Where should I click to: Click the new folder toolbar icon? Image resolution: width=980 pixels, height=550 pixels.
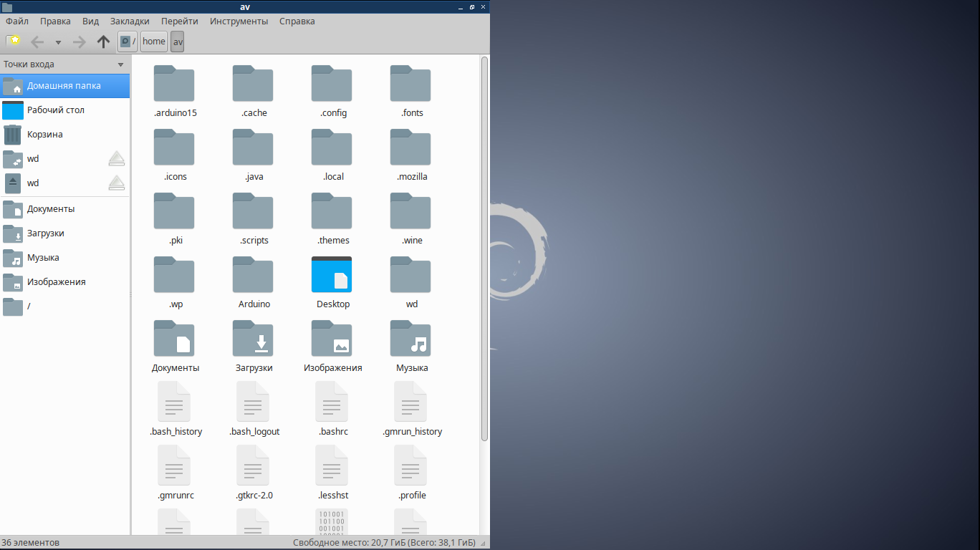point(13,41)
